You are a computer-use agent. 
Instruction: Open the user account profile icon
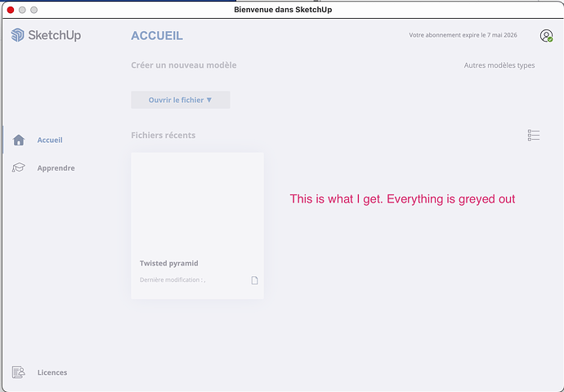(x=546, y=36)
